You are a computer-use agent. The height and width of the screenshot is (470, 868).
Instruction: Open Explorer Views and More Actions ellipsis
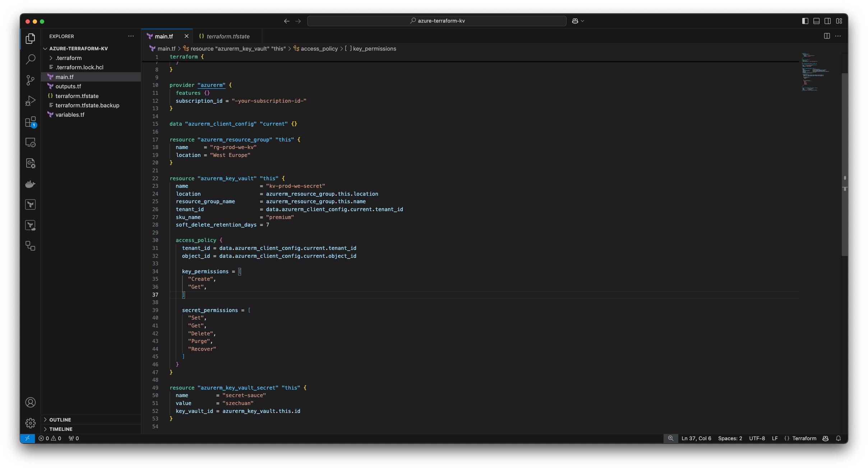(x=131, y=36)
